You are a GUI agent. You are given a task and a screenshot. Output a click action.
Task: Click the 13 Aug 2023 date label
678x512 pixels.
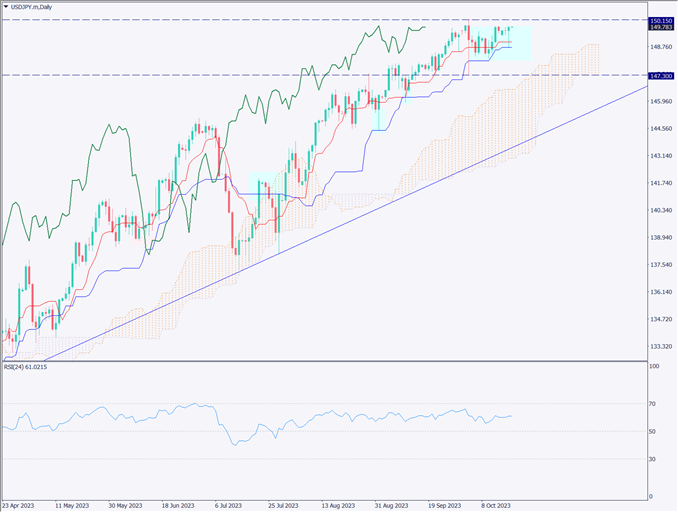tap(335, 506)
